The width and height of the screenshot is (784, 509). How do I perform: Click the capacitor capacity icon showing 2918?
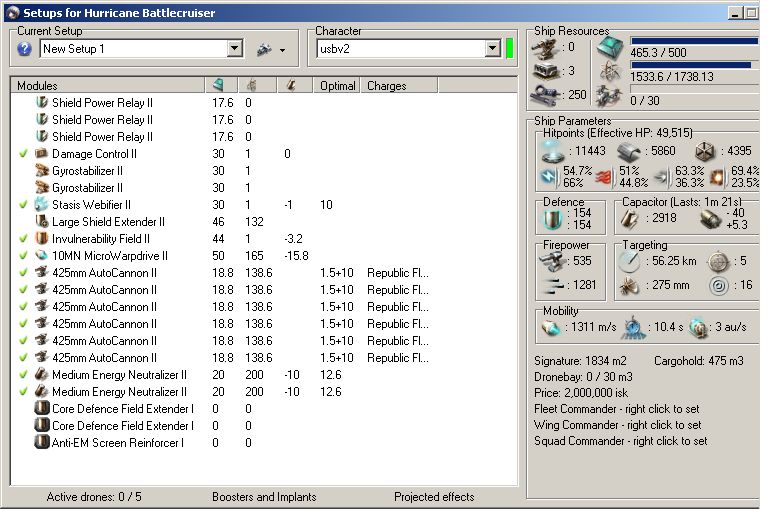[x=630, y=218]
